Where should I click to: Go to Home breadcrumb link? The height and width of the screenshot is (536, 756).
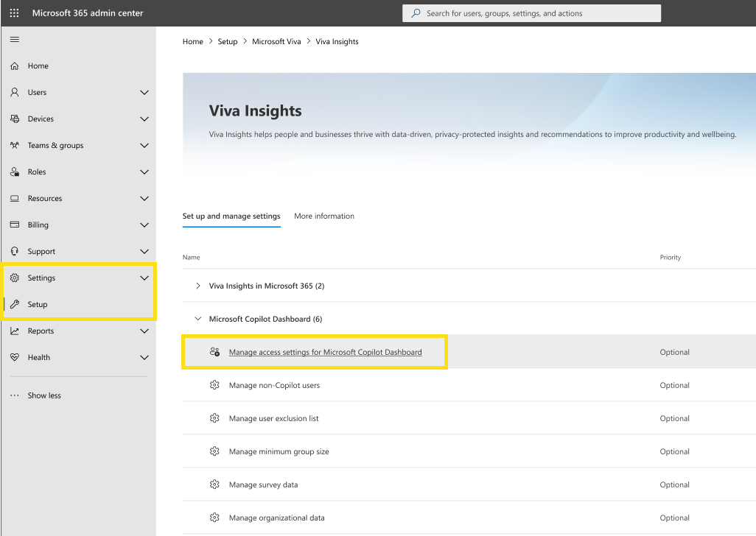tap(193, 41)
